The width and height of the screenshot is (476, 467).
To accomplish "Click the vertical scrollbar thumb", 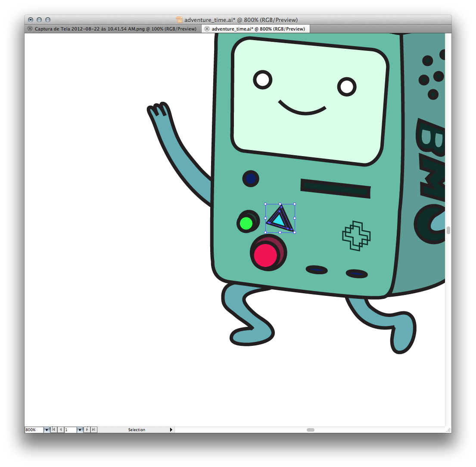I will [x=448, y=230].
